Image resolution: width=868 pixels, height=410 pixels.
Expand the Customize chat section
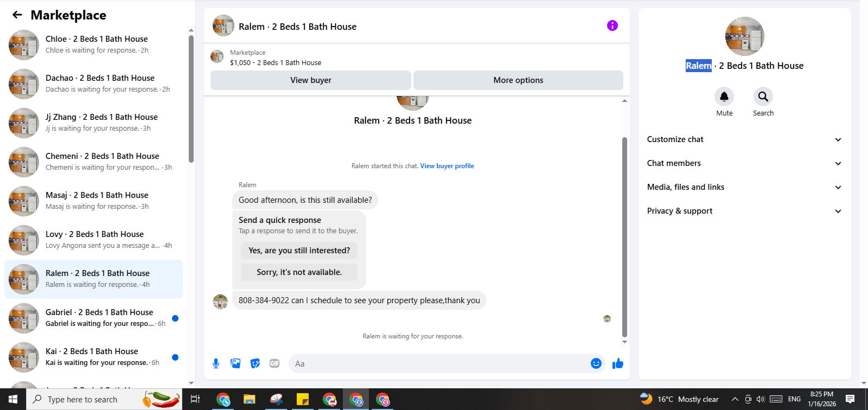[x=744, y=139]
